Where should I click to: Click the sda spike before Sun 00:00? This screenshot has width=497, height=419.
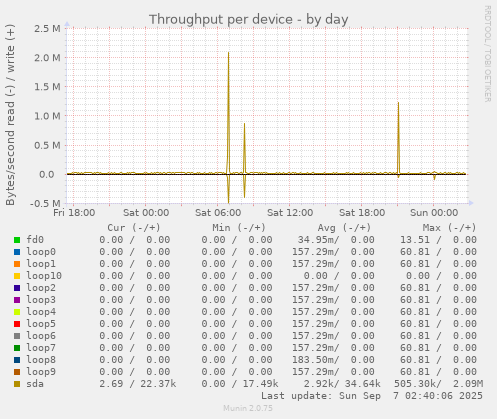tap(398, 137)
